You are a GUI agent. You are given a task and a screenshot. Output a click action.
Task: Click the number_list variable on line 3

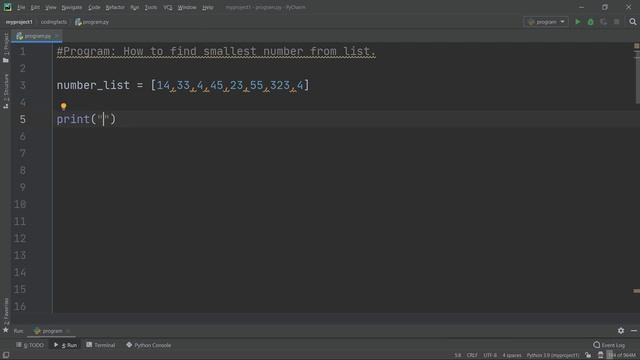[x=93, y=85]
